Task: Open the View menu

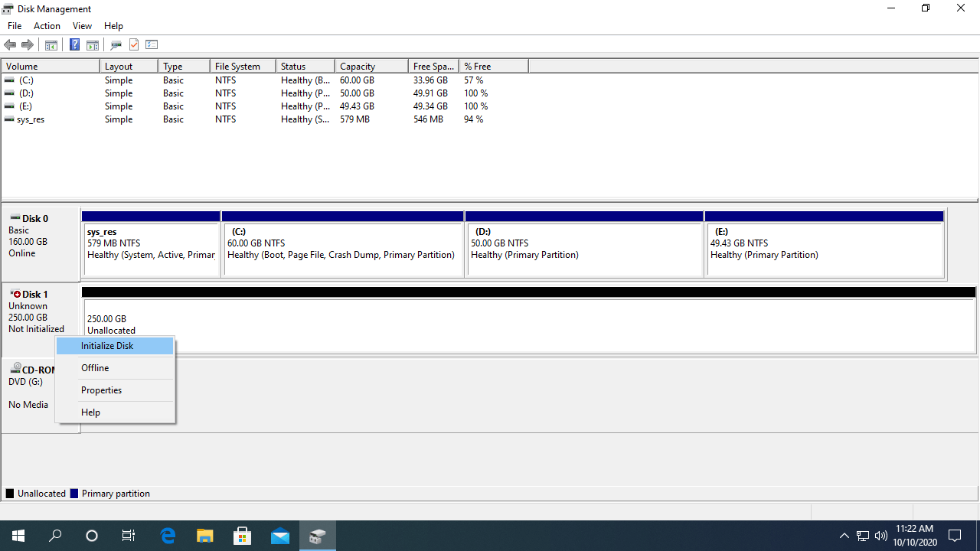Action: pos(82,26)
